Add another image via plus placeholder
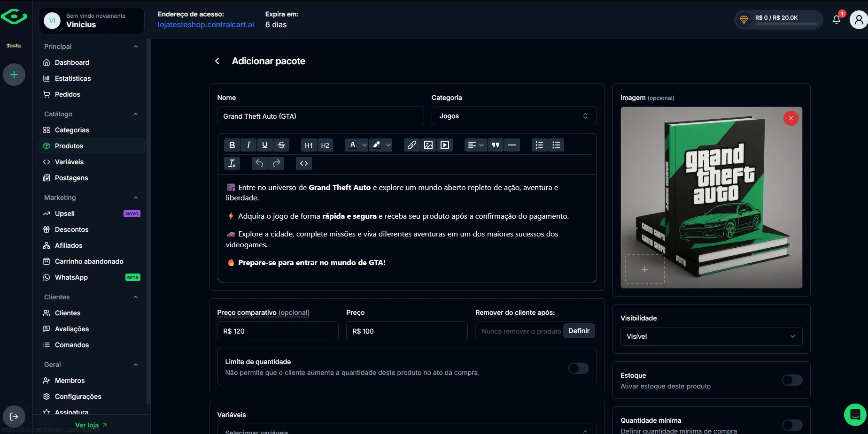 [645, 269]
